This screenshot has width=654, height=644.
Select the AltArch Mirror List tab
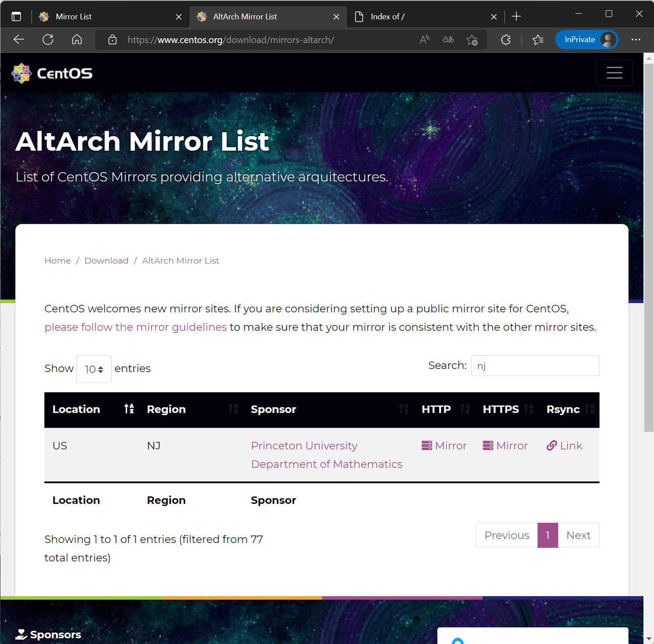(x=268, y=17)
